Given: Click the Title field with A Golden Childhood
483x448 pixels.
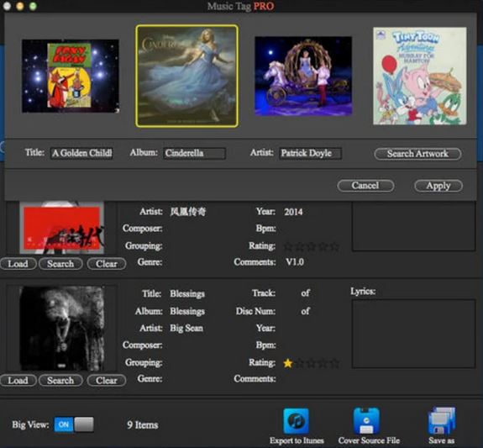Looking at the screenshot, I should (x=81, y=153).
